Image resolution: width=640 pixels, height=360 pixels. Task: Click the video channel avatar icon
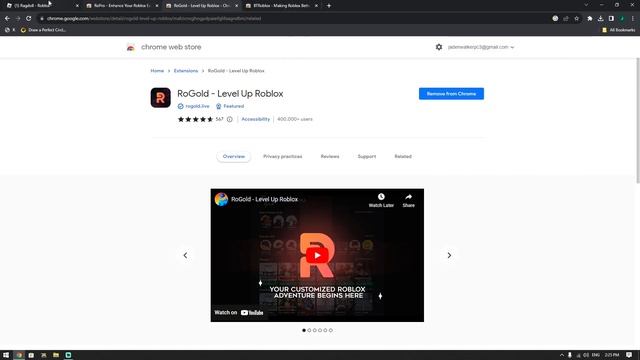tap(221, 199)
